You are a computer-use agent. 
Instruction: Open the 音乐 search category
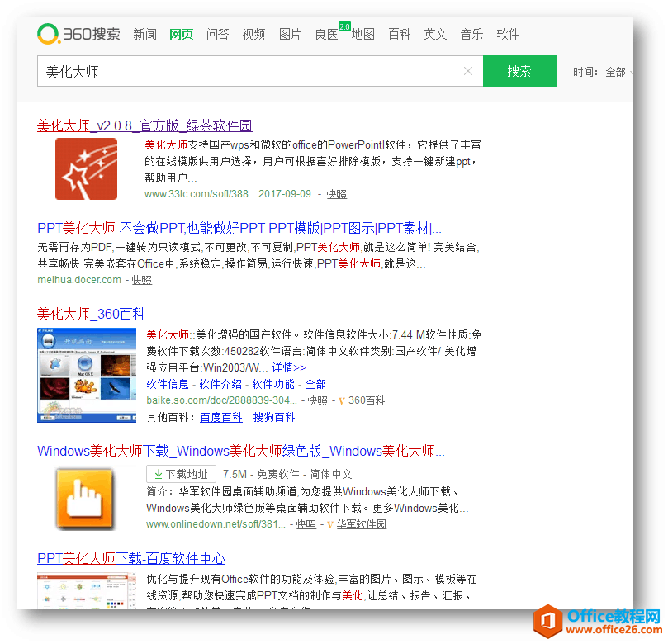pos(471,34)
